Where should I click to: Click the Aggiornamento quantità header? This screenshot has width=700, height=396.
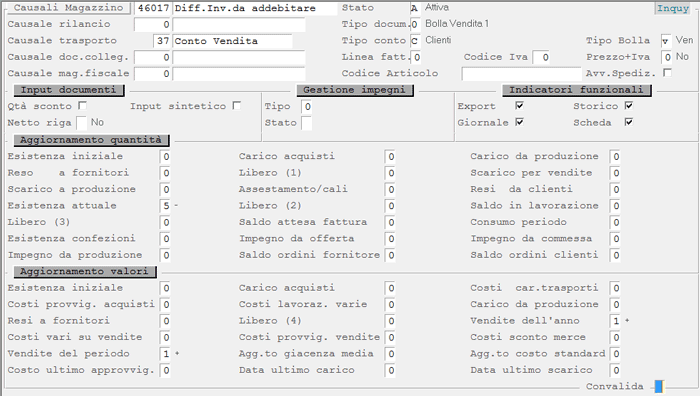coord(91,140)
